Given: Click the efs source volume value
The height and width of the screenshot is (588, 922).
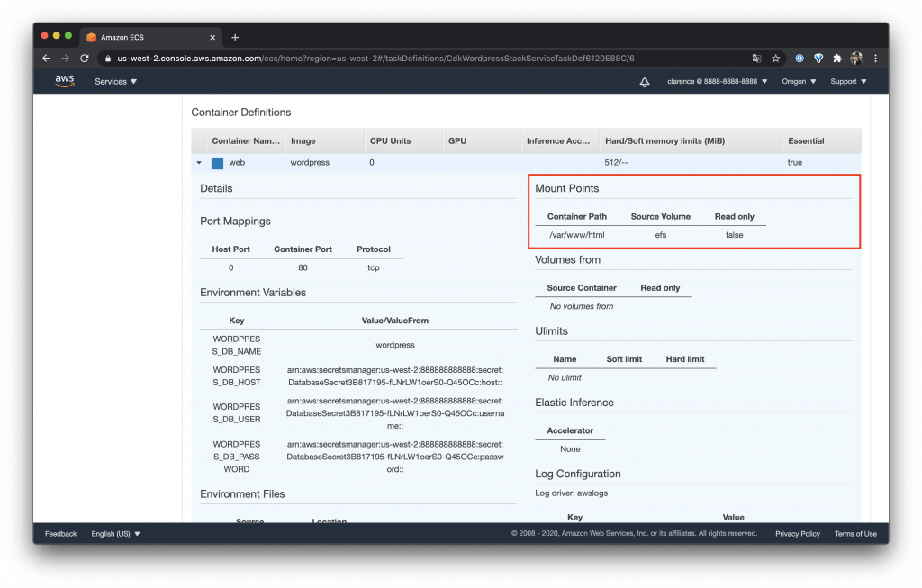Looking at the screenshot, I should point(661,235).
